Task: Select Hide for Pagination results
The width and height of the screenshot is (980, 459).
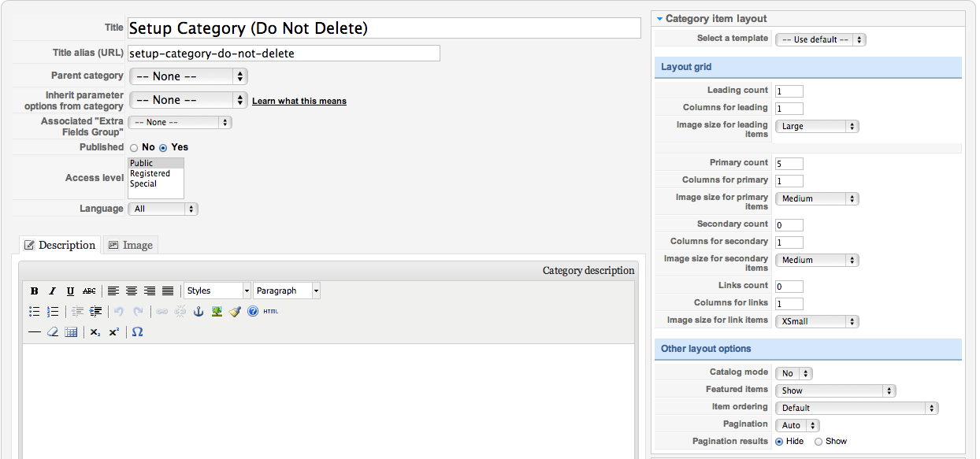Action: pyautogui.click(x=779, y=442)
